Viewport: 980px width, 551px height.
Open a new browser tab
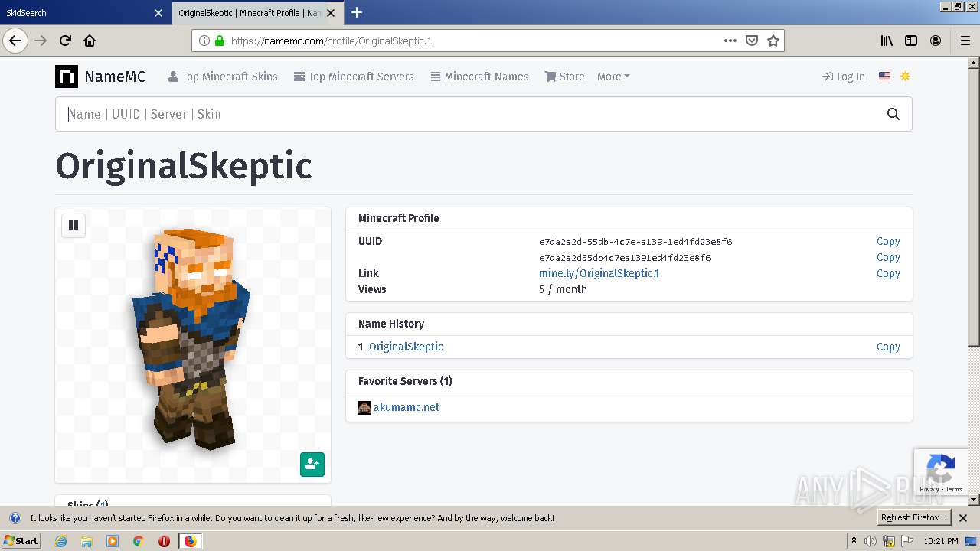click(x=357, y=12)
